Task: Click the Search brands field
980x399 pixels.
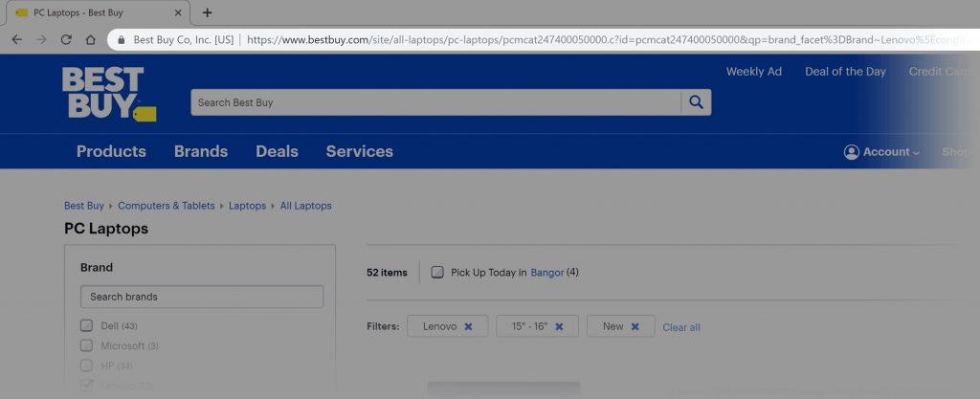Action: coord(202,297)
